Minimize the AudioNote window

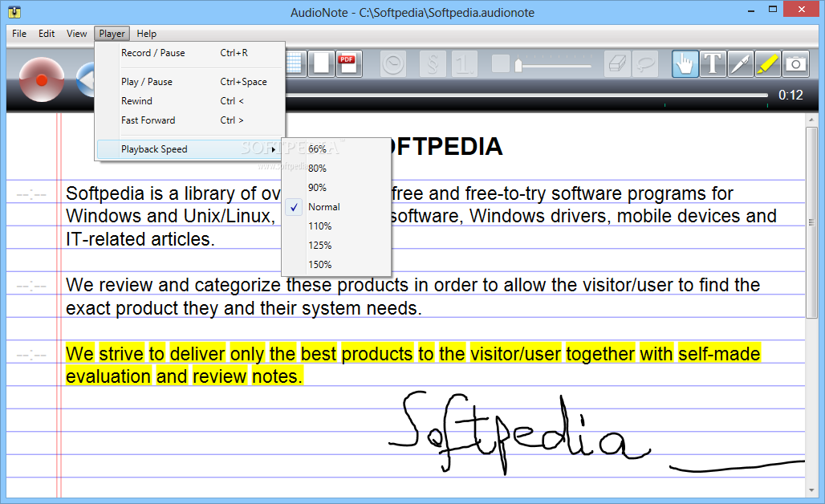click(751, 10)
